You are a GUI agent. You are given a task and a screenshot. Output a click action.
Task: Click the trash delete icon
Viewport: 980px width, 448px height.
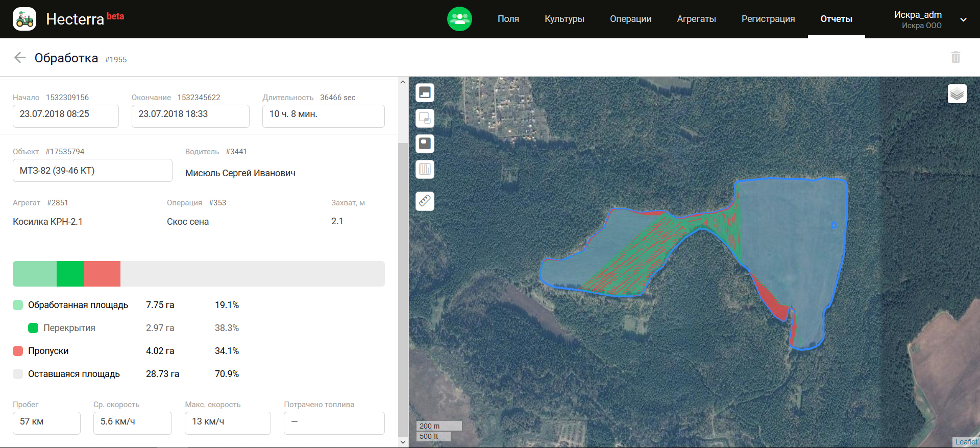coord(955,57)
